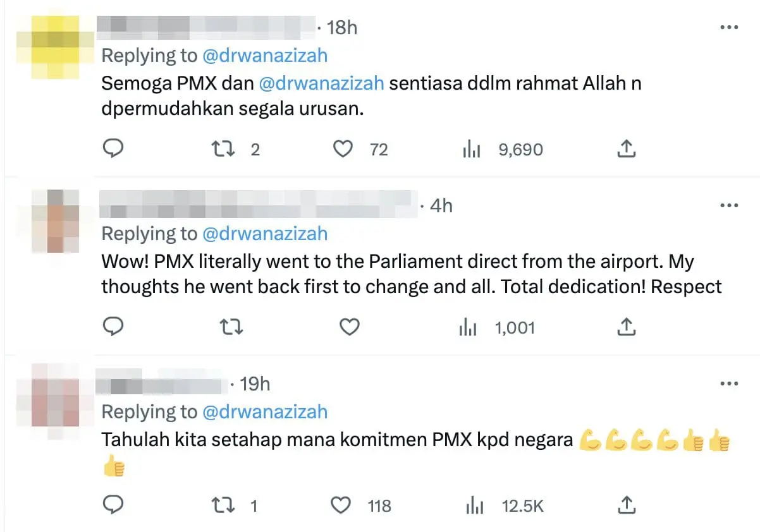The width and height of the screenshot is (760, 532).
Task: Reply to the 18h 'Semoga PMX' tweet
Action: tap(112, 149)
